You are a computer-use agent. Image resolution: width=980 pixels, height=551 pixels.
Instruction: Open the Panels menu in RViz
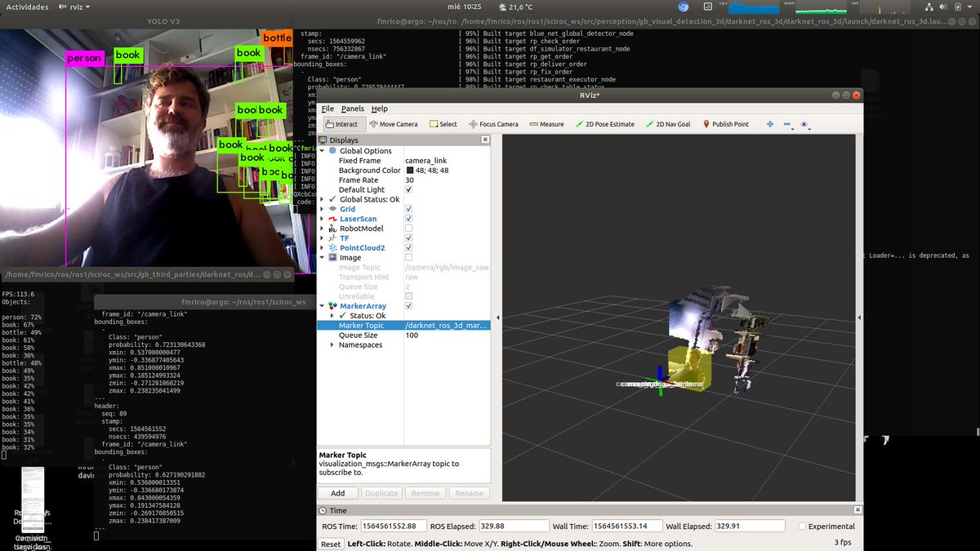(353, 109)
